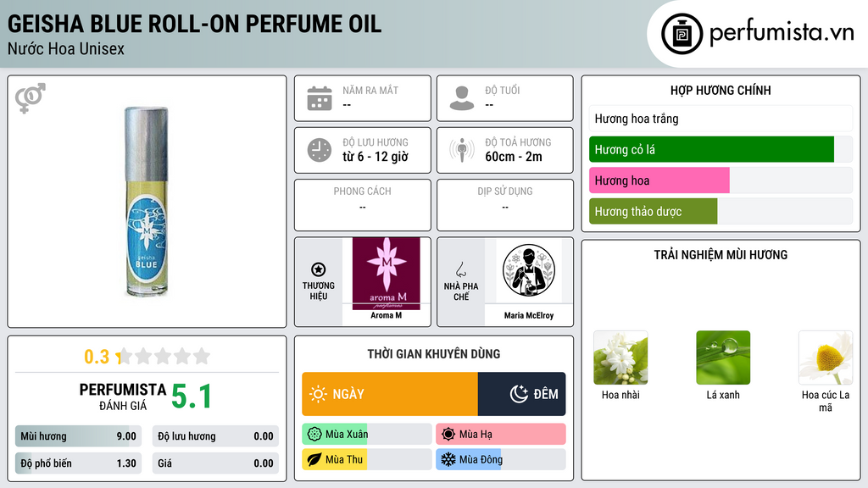
Task: Click the Trải nghiệm mùi hương heading
Action: coord(721,255)
